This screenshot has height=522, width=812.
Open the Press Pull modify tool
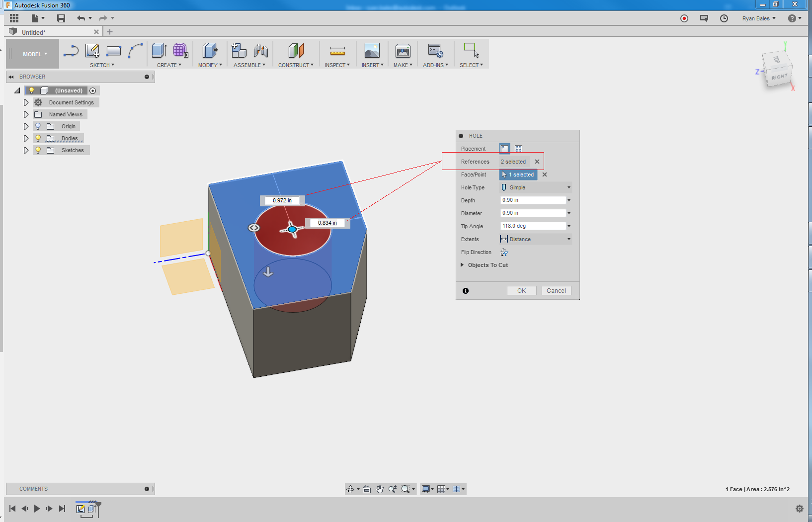pos(209,50)
